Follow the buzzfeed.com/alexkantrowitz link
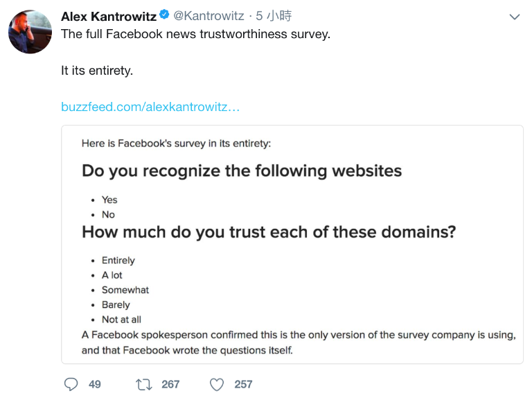532x398 pixels. [150, 107]
